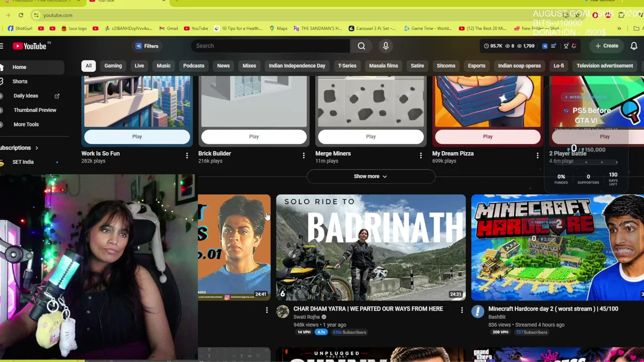The height and width of the screenshot is (362, 644).
Task: Go to Home in the sidebar
Action: pyautogui.click(x=32, y=67)
